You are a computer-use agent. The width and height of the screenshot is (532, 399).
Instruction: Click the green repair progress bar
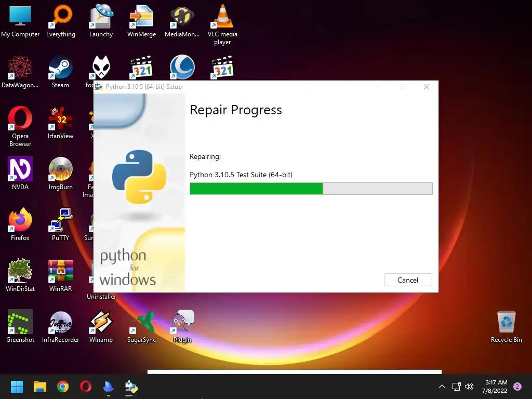point(311,189)
